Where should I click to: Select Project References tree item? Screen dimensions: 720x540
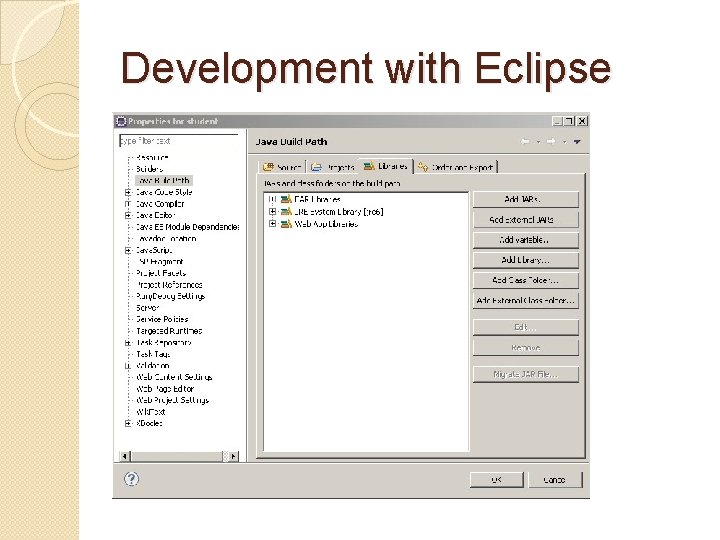169,285
